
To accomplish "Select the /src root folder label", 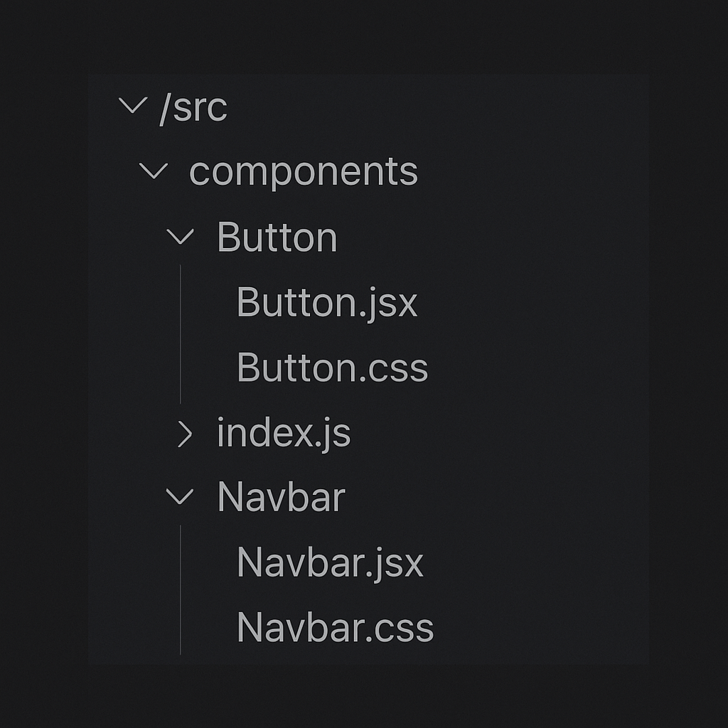I will click(193, 108).
